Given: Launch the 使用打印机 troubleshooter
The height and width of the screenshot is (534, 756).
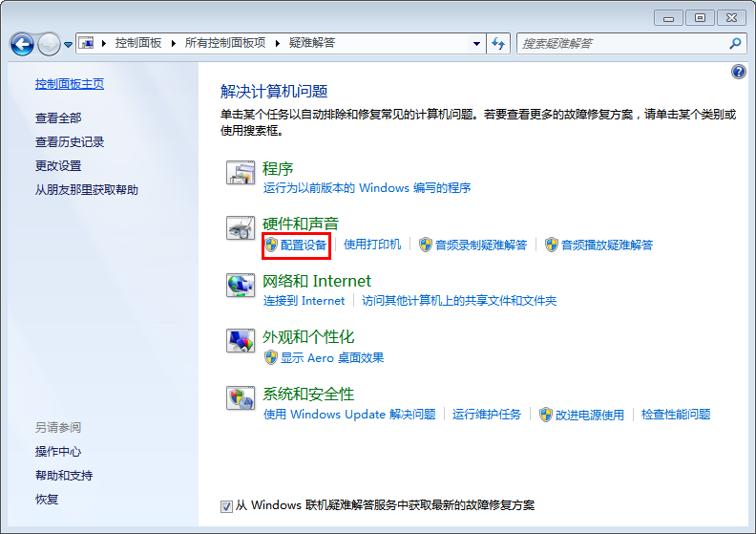Looking at the screenshot, I should point(372,245).
